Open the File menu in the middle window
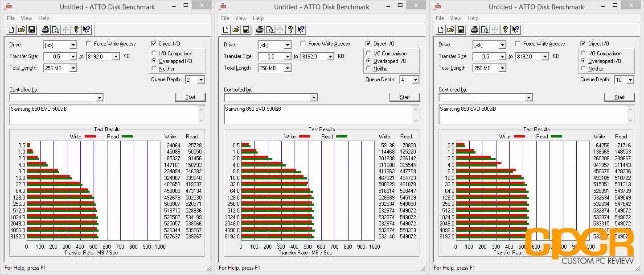 click(x=225, y=18)
